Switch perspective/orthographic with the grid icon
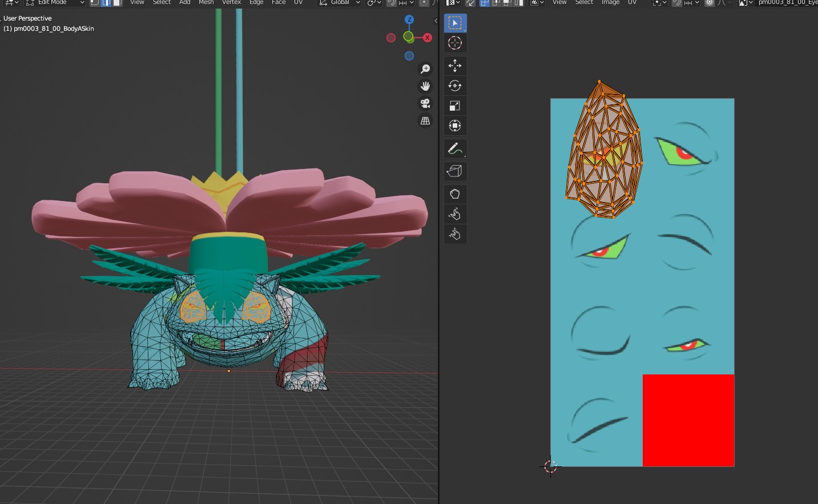This screenshot has width=818, height=504. [425, 121]
